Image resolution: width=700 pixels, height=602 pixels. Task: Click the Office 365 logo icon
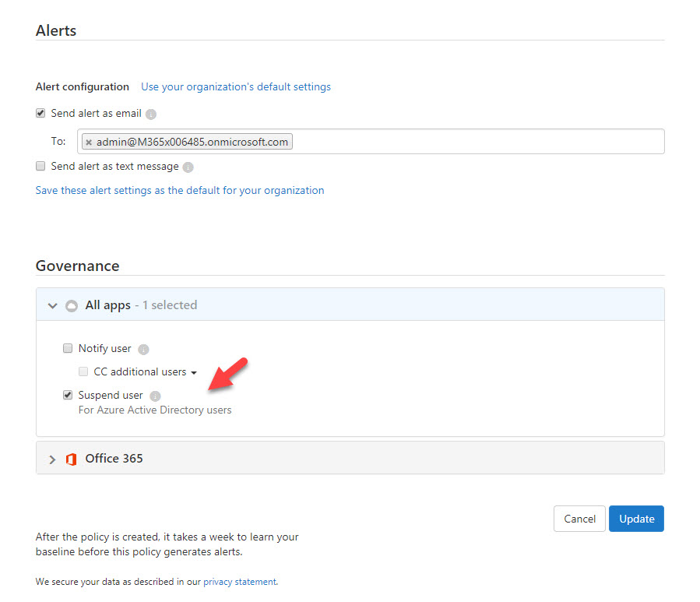tap(72, 459)
